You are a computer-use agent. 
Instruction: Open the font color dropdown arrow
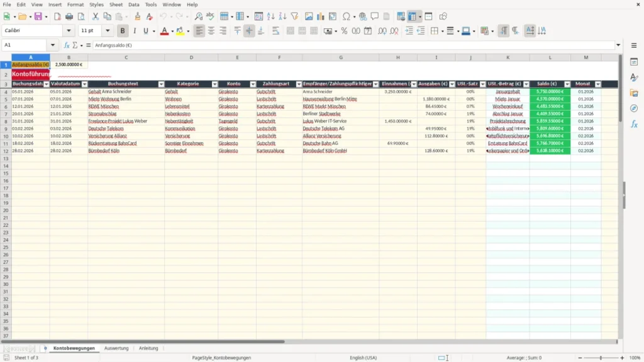click(172, 31)
